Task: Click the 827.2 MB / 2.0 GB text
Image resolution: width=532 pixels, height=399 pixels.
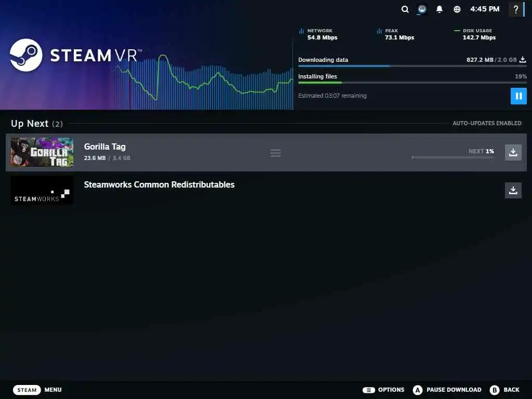Action: pos(491,60)
